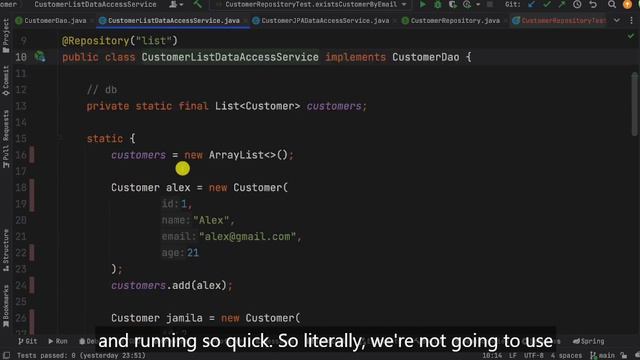Toggle read-only lock icon in status bar

(623, 356)
